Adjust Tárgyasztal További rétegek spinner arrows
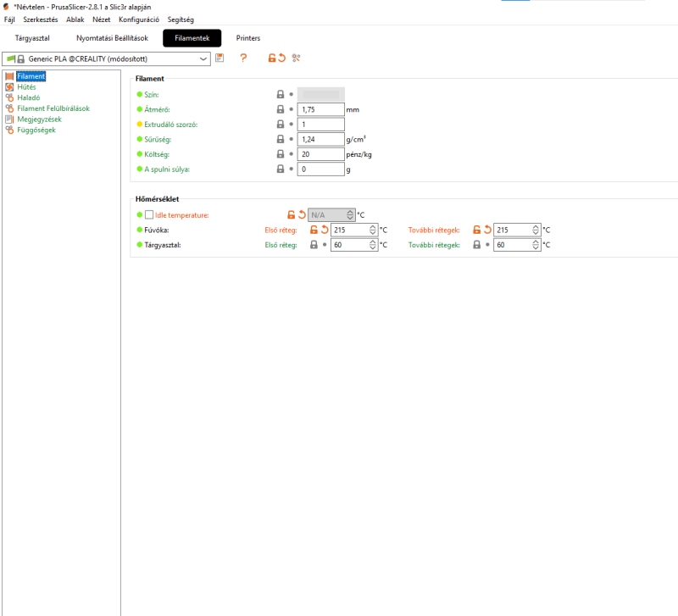Image resolution: width=678 pixels, height=616 pixels. (536, 245)
